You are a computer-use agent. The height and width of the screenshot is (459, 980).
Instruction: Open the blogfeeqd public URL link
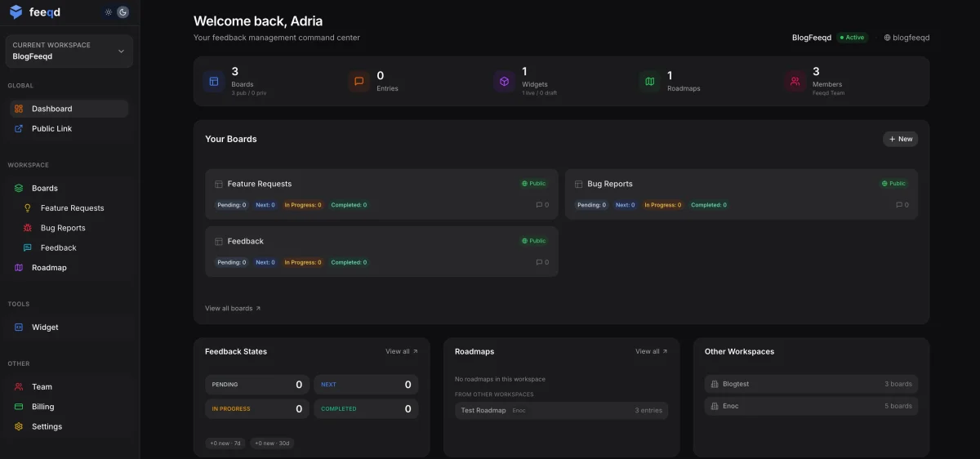pos(906,38)
